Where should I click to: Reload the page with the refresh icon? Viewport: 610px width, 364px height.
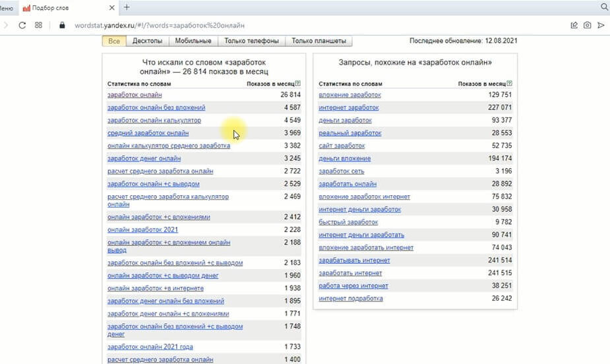(x=22, y=25)
